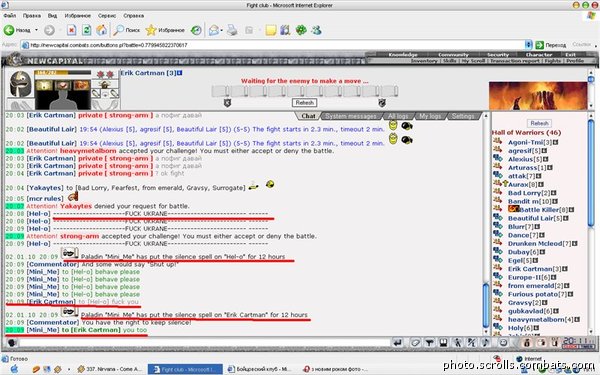Open the Справка menu

click(x=134, y=16)
